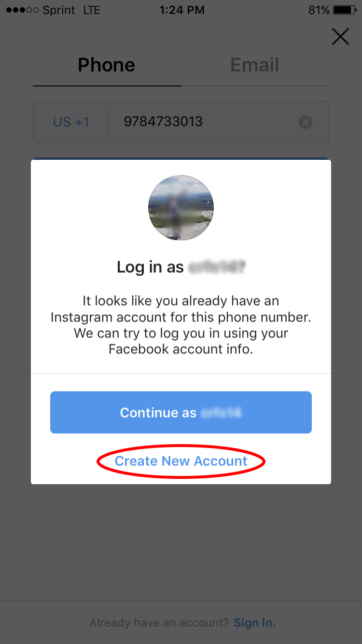Choose Create New Account
This screenshot has height=644, width=362.
pyautogui.click(x=181, y=461)
